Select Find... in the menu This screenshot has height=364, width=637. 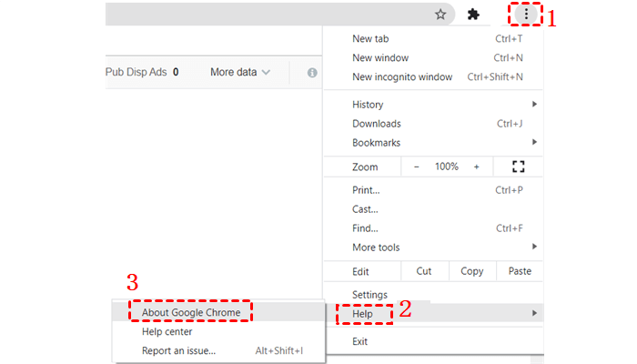click(x=433, y=228)
